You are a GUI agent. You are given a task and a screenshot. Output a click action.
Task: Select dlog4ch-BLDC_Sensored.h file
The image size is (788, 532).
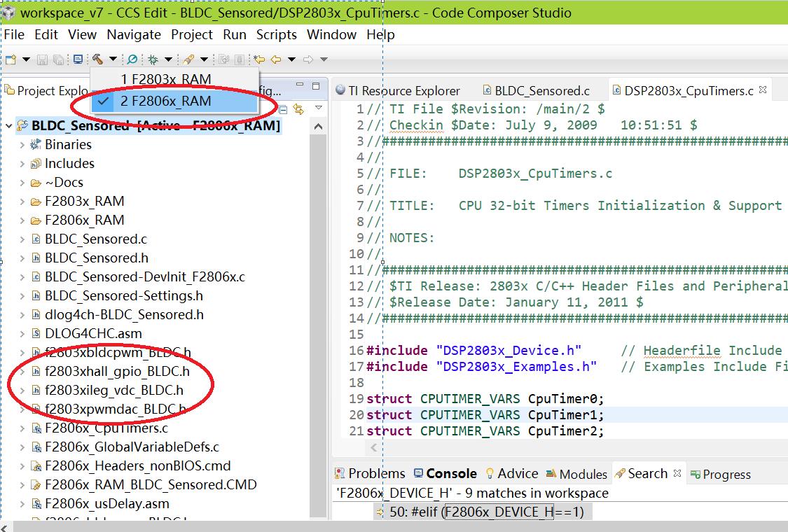(x=124, y=315)
